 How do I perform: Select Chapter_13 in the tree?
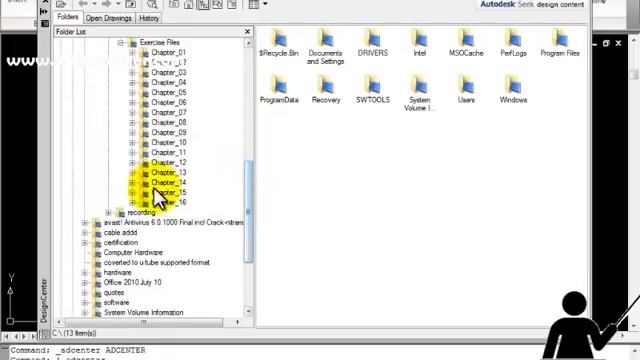(x=169, y=172)
